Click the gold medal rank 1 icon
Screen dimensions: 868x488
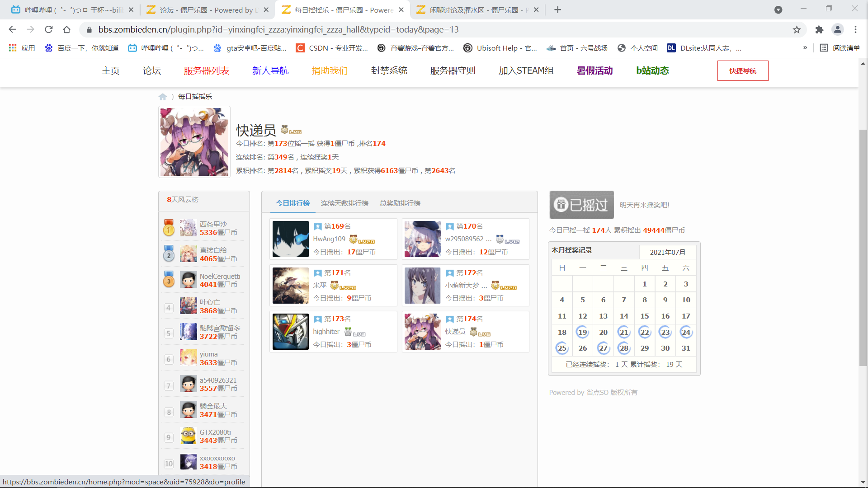pos(169,228)
